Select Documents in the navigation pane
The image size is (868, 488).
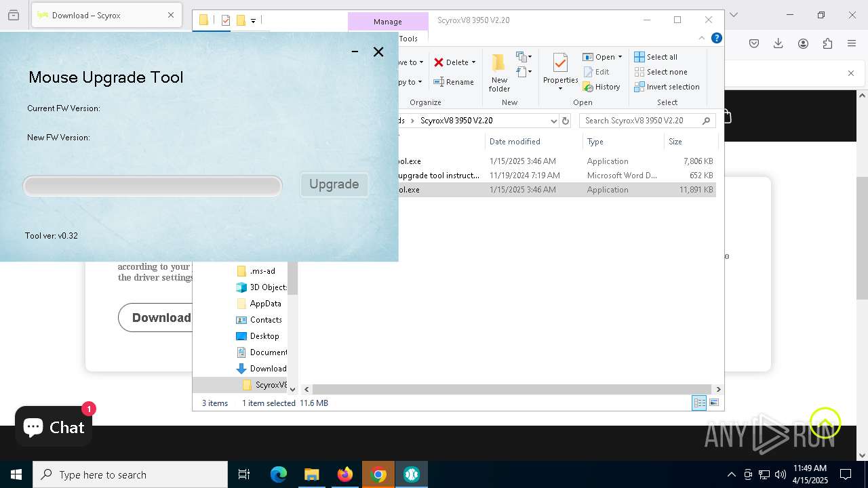(262, 352)
